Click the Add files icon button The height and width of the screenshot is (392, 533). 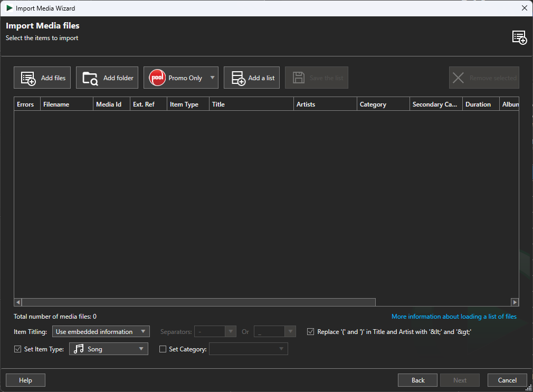(x=28, y=78)
